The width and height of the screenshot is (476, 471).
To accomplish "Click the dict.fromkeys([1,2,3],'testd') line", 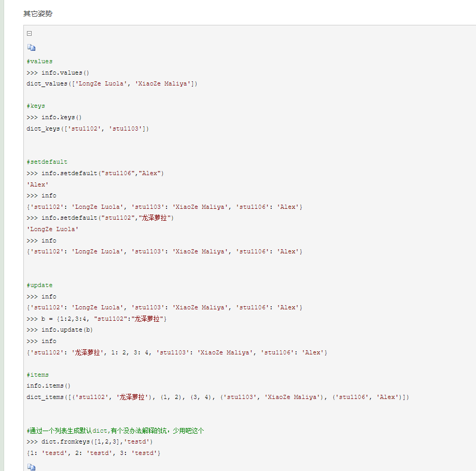I will [x=90, y=442].
